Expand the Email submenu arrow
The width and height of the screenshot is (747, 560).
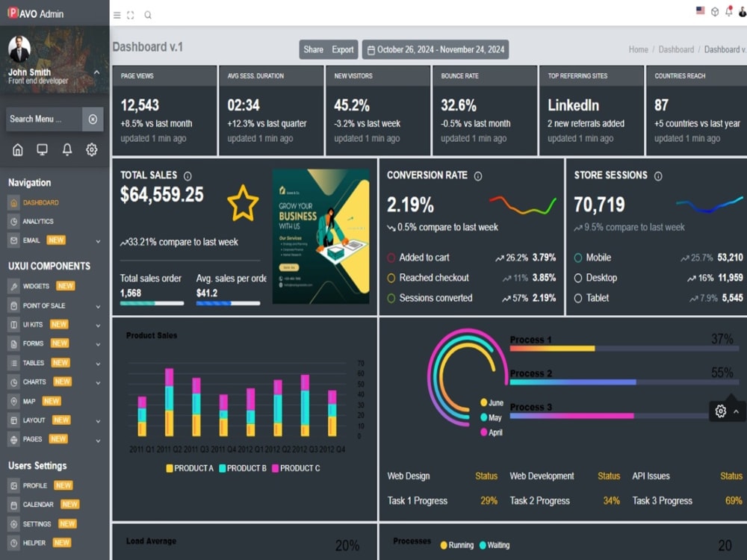(98, 241)
